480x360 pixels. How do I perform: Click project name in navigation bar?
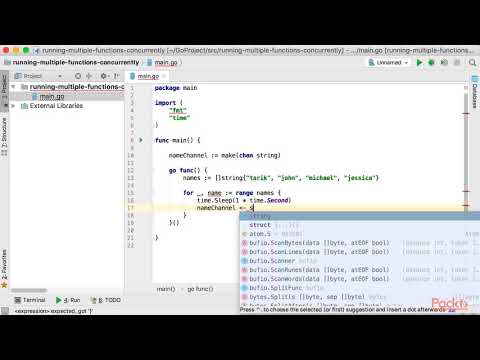(76, 62)
